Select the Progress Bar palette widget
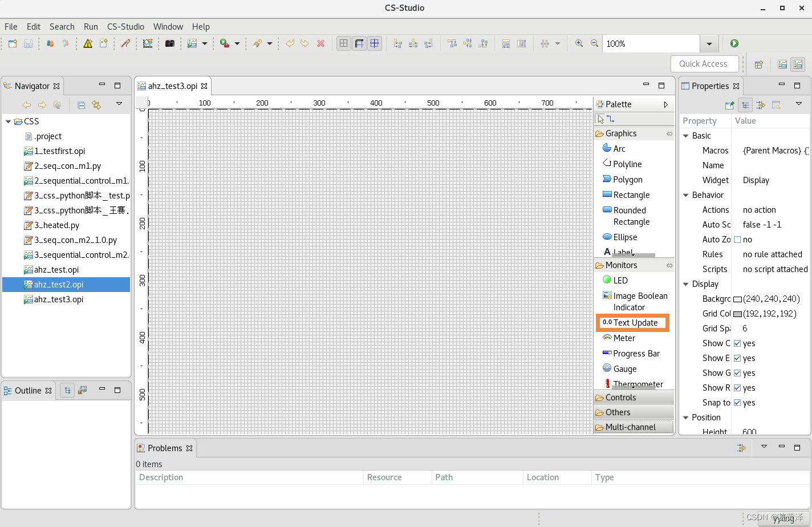Image resolution: width=812 pixels, height=527 pixels. coord(631,354)
